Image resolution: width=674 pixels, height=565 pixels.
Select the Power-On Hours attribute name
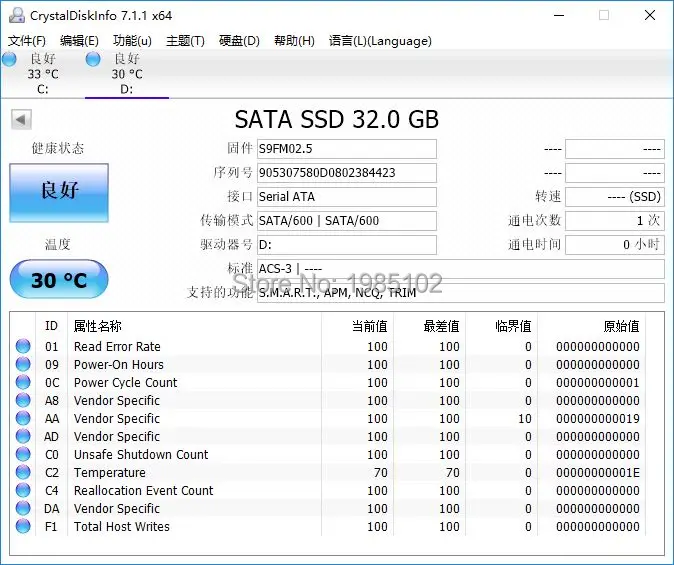[119, 364]
